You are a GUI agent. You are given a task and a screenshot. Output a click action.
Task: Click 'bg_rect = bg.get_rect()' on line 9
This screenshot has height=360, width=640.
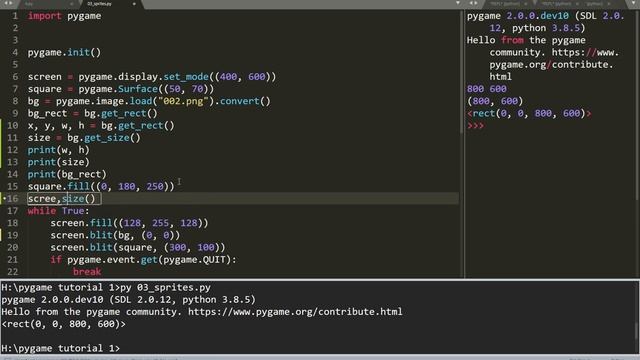(92, 113)
